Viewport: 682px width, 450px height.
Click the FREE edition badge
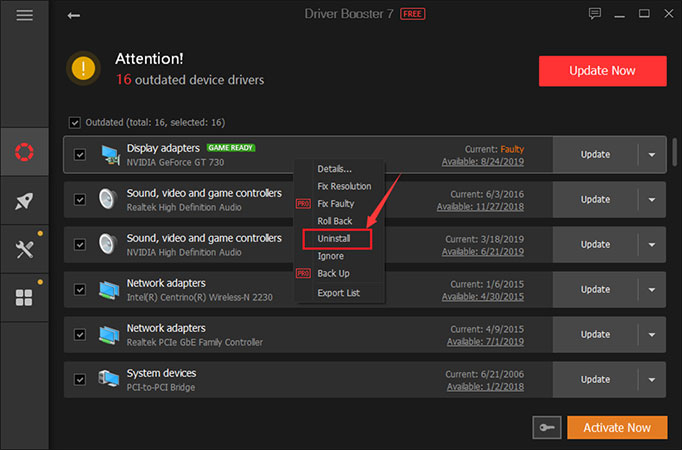pyautogui.click(x=412, y=14)
